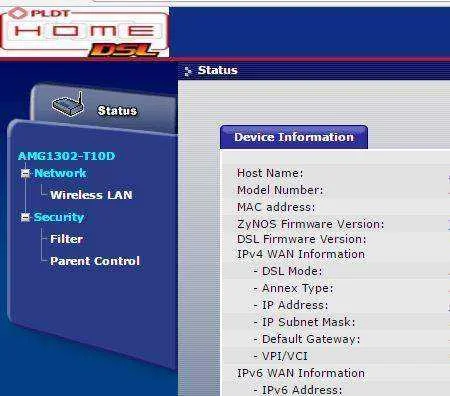
Task: Click the arrow icon before Status heading
Action: 188,71
